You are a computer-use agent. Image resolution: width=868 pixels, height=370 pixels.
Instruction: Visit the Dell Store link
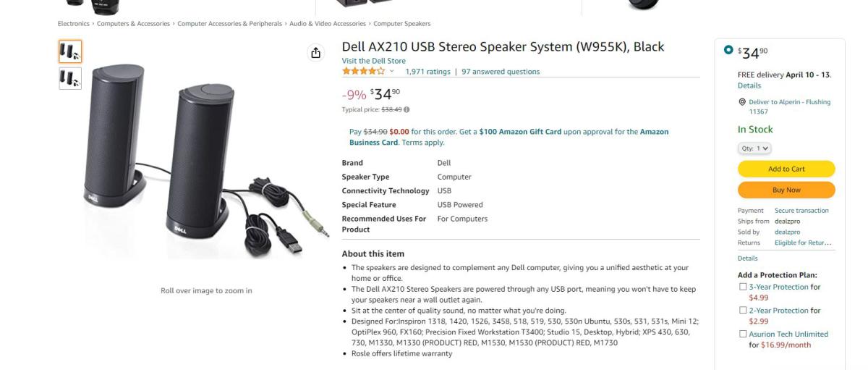(373, 61)
